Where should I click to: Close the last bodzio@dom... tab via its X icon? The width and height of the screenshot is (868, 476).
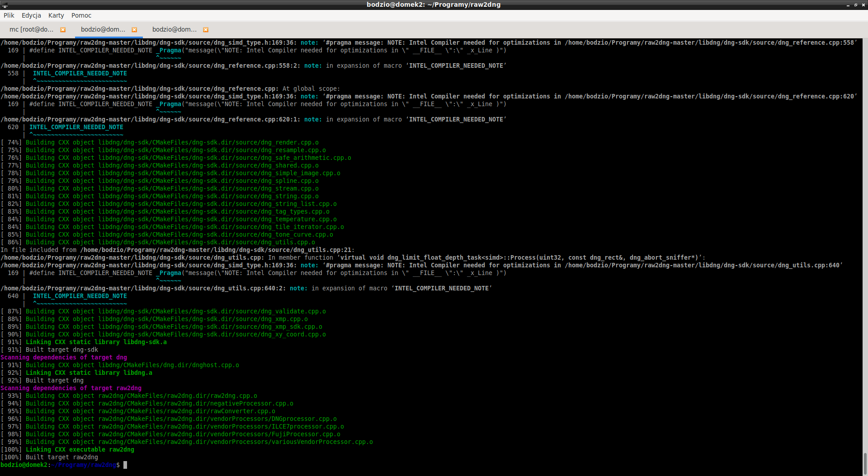206,30
